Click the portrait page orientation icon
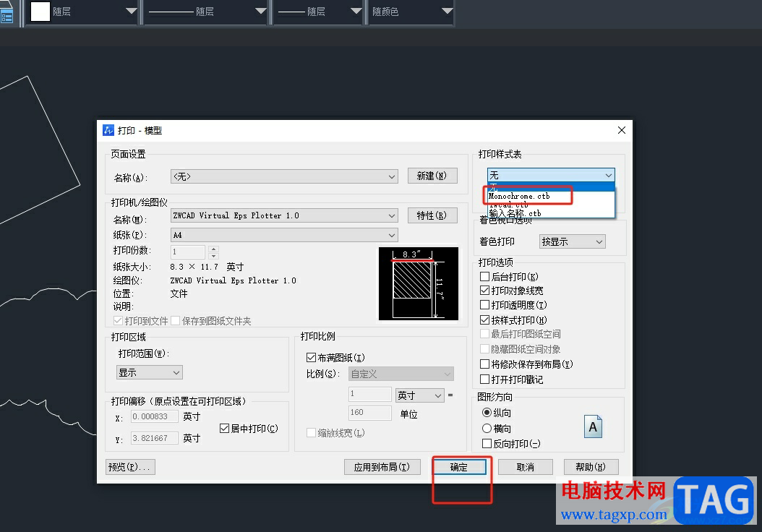 593,426
